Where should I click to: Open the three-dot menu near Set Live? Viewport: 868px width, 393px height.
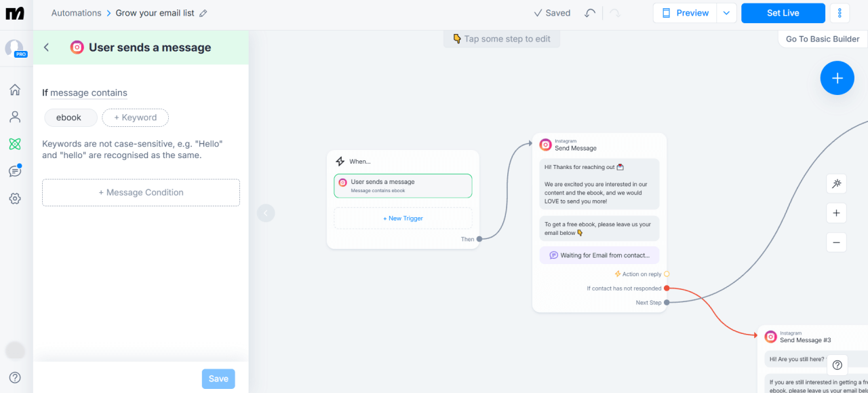tap(840, 12)
